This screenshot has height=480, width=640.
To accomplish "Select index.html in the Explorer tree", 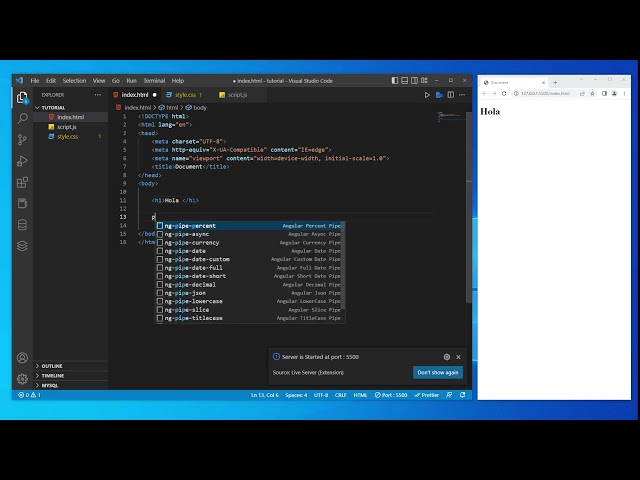I will [x=71, y=117].
